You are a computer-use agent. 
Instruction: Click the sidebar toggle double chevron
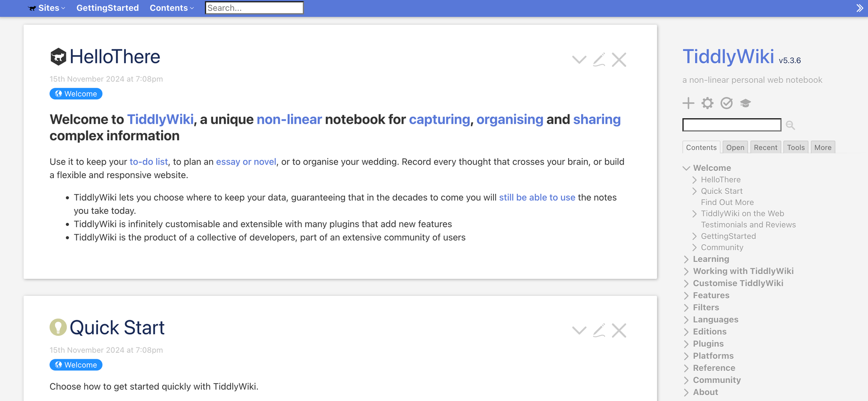tap(860, 8)
